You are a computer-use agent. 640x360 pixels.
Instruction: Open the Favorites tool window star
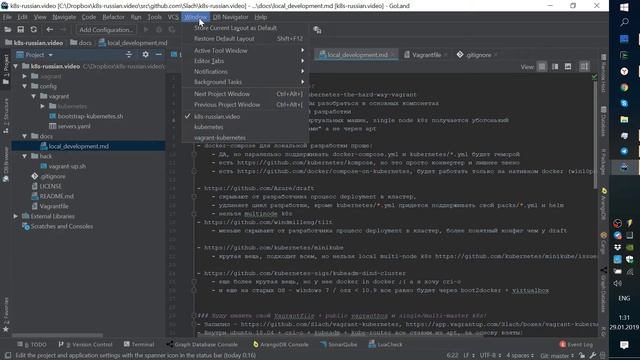(6, 329)
